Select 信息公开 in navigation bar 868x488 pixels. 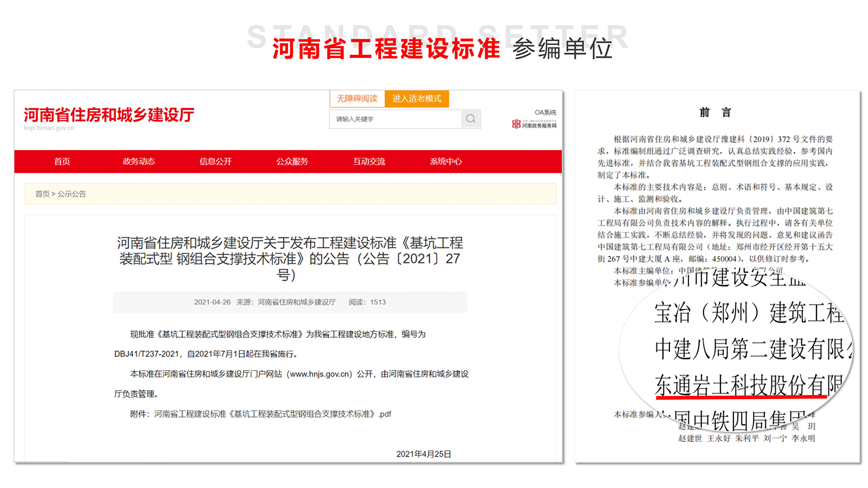pyautogui.click(x=215, y=161)
